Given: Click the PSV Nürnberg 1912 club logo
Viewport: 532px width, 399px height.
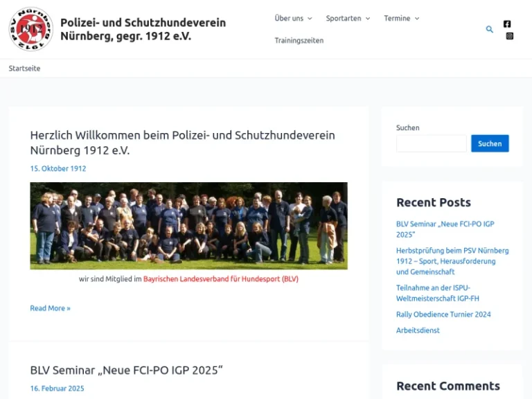Looking at the screenshot, I should pos(31,29).
